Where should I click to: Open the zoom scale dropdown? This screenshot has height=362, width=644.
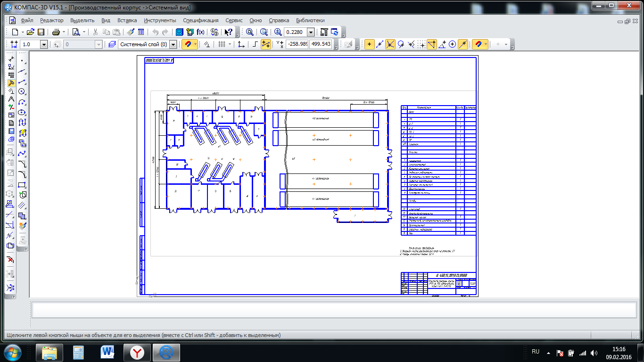(x=311, y=32)
